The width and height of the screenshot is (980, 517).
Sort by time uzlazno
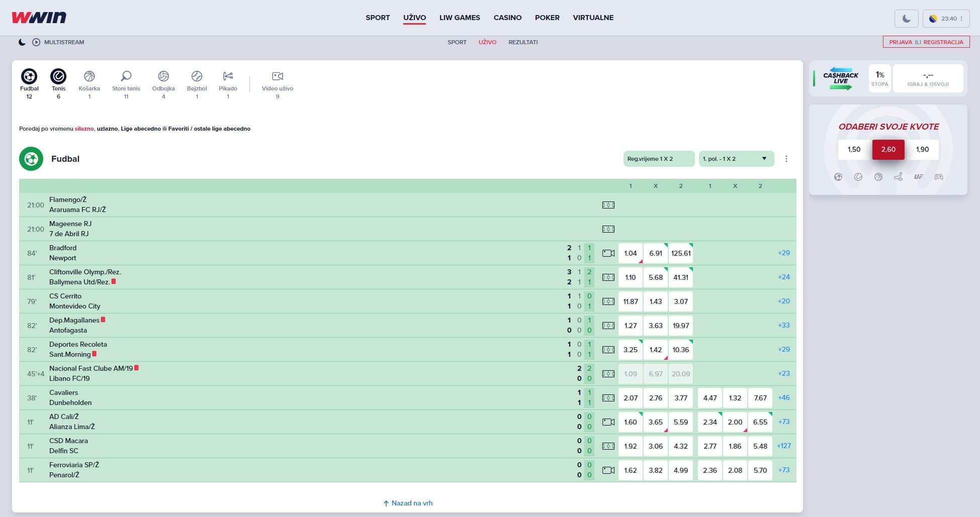tap(108, 129)
